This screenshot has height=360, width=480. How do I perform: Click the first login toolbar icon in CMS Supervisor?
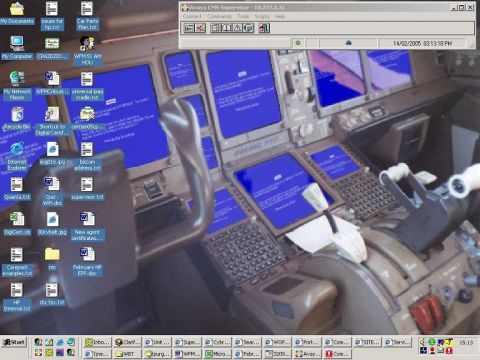(x=189, y=28)
